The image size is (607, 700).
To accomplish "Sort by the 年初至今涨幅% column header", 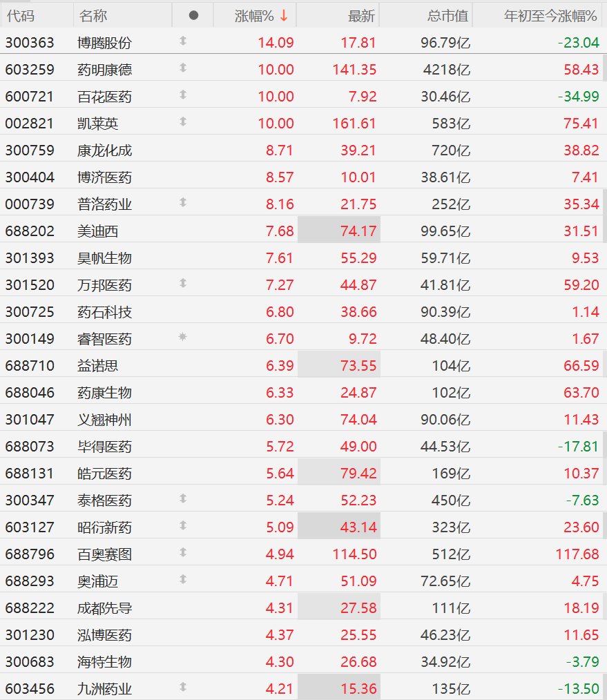I will pos(550,16).
